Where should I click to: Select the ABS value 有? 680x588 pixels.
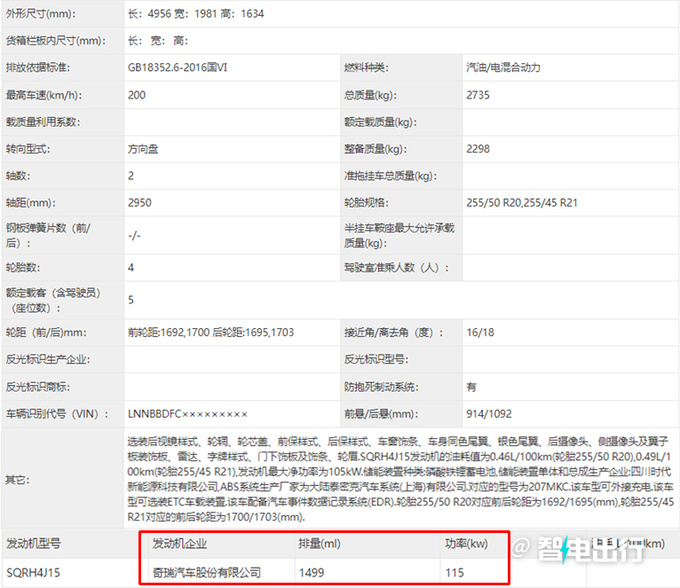471,387
